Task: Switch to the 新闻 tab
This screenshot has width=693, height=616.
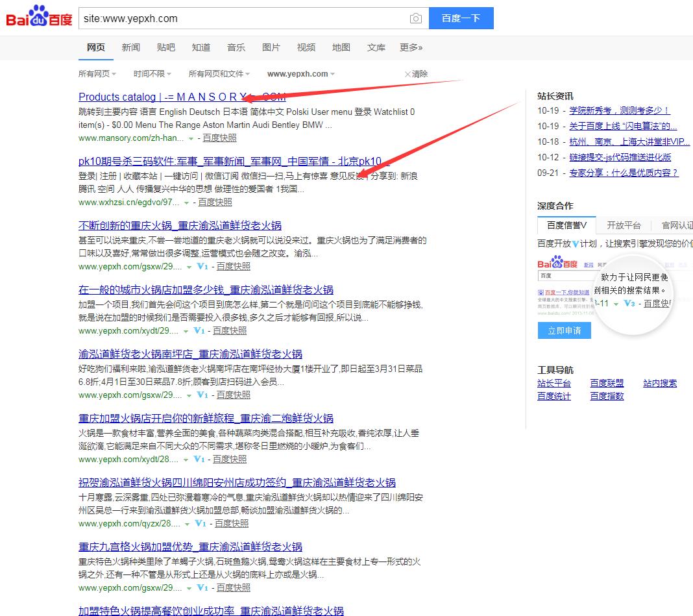Action: (131, 47)
